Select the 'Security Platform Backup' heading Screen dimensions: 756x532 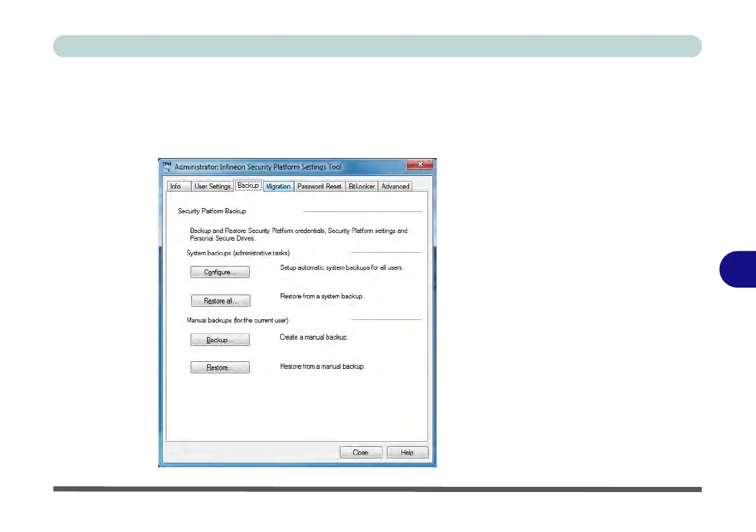tap(212, 211)
